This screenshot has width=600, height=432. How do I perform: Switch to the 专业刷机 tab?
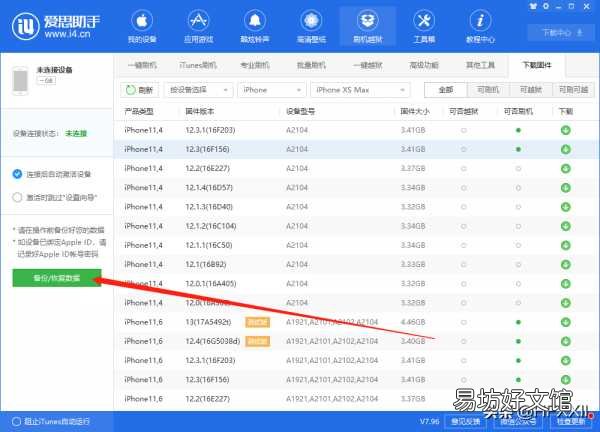click(x=254, y=65)
